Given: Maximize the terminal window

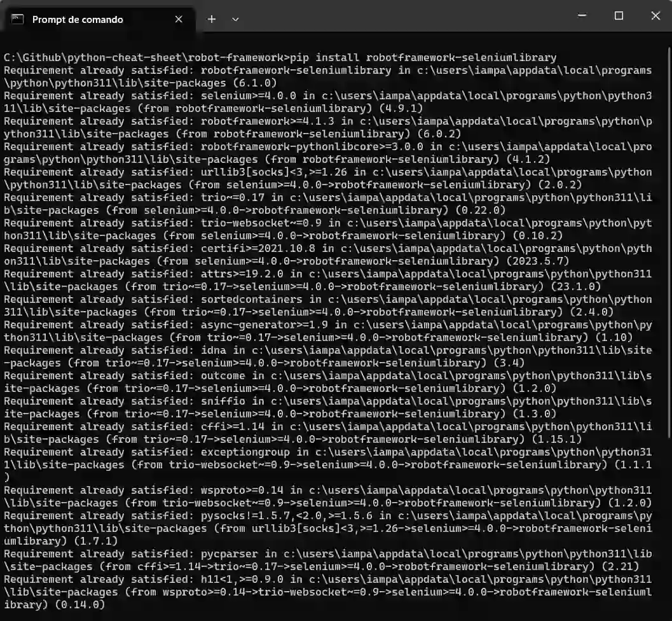Looking at the screenshot, I should 619,15.
